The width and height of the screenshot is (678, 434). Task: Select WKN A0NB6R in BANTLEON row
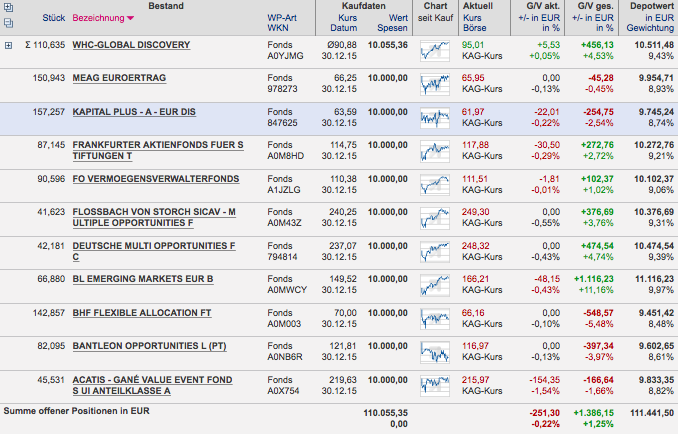click(285, 357)
